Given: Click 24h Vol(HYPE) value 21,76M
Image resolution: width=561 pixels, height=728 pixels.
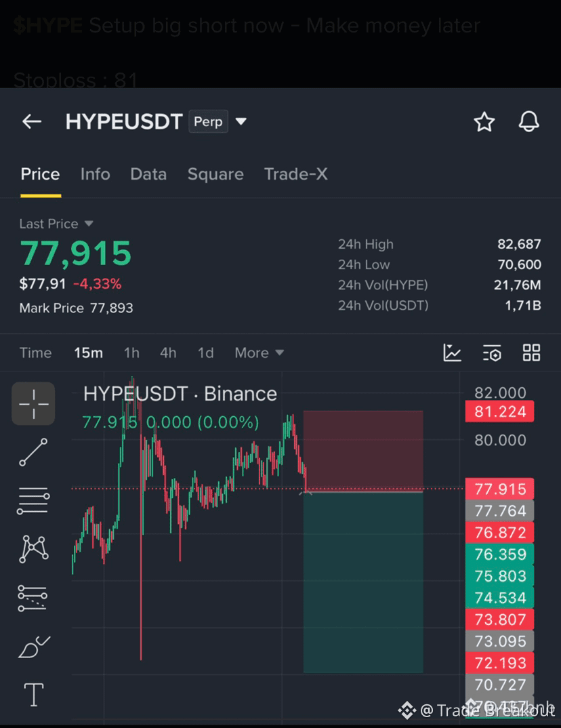Looking at the screenshot, I should pyautogui.click(x=518, y=285).
